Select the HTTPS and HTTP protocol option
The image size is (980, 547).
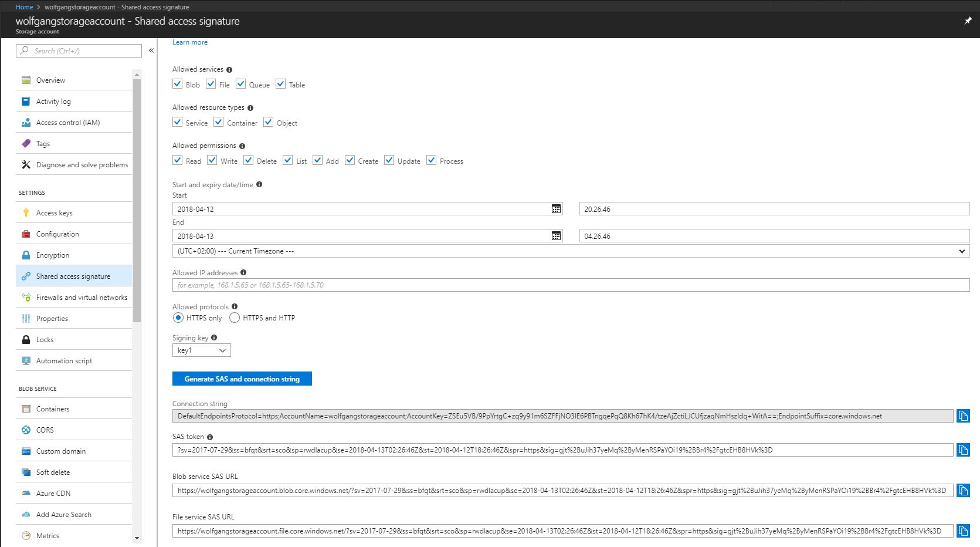click(x=235, y=318)
